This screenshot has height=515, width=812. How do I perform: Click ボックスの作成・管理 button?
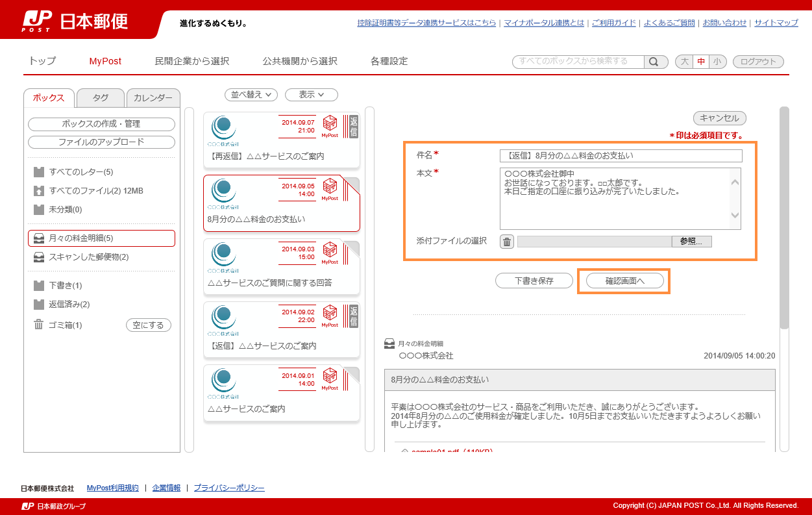coord(101,124)
